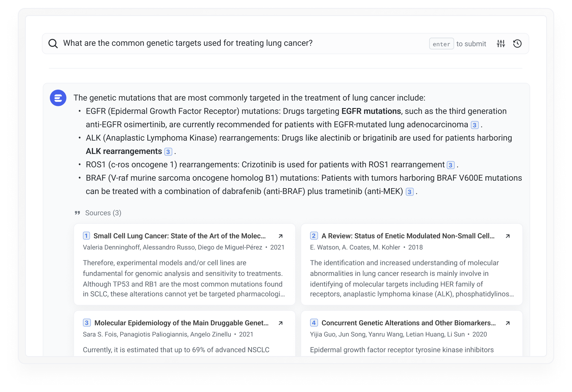Image resolution: width=572 pixels, height=392 pixels.
Task: Click source number badge 4
Action: [314, 323]
